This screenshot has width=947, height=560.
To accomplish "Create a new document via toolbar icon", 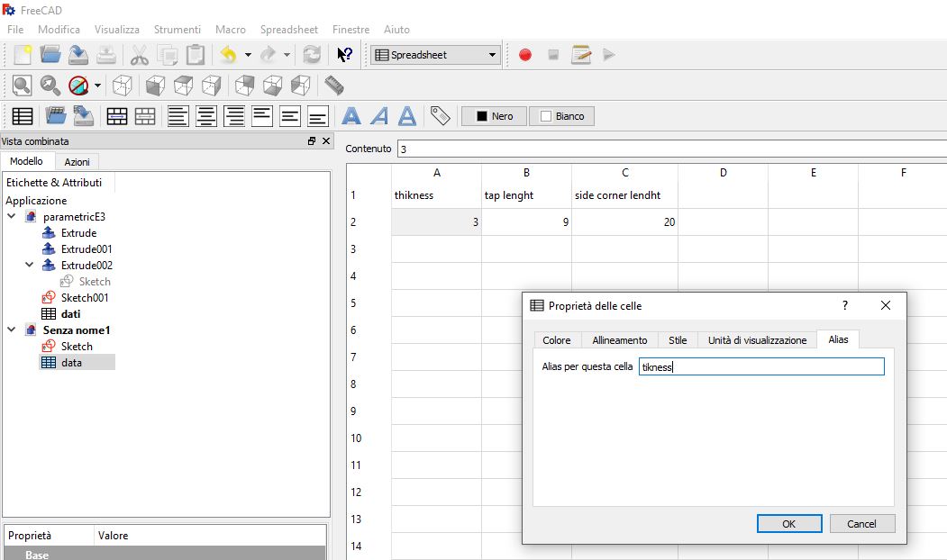I will tap(23, 55).
